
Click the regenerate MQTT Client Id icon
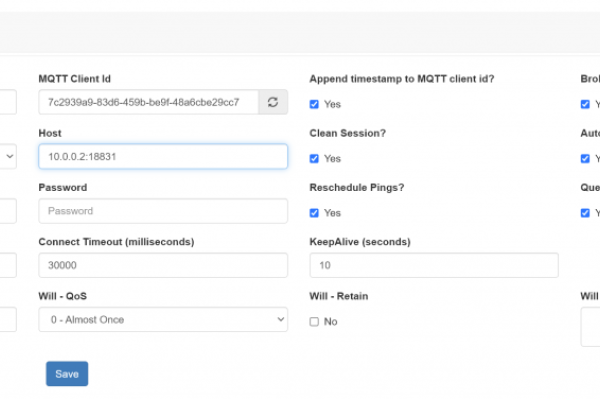point(273,102)
